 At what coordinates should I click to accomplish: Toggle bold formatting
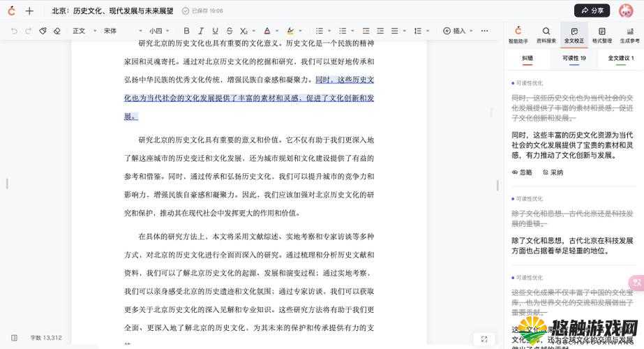click(x=186, y=31)
